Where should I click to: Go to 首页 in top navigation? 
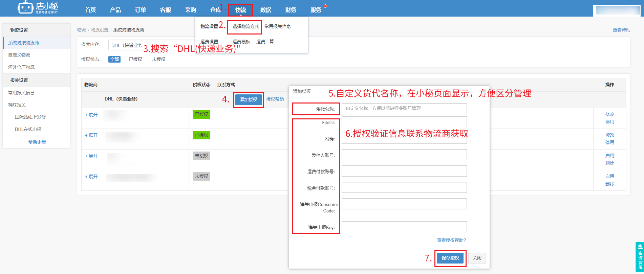[90, 10]
